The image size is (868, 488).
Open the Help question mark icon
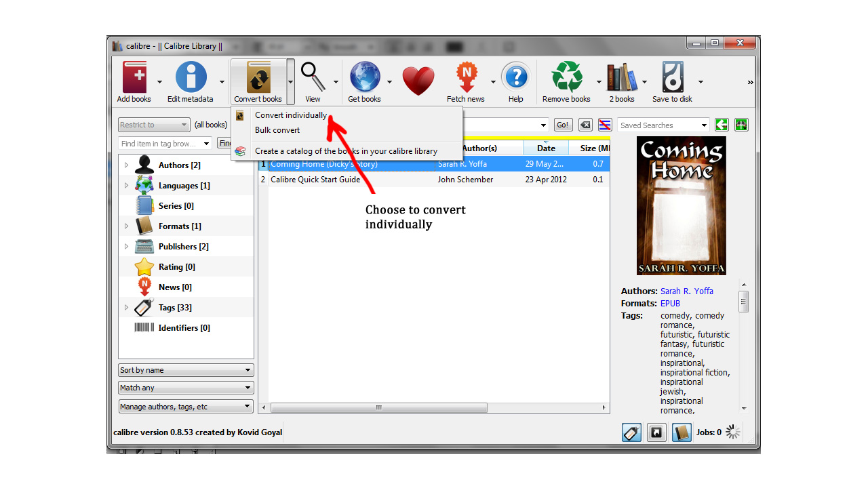(516, 77)
